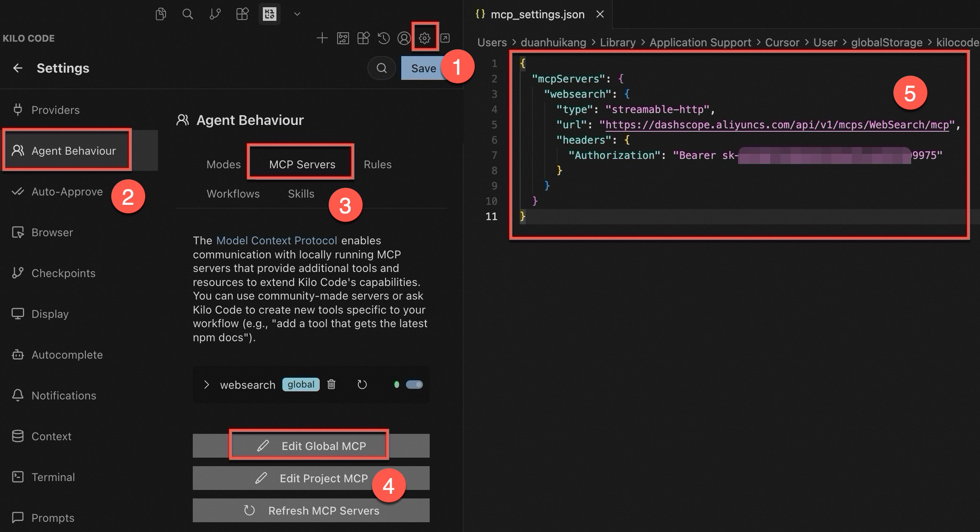Click the plus new task icon

[322, 38]
